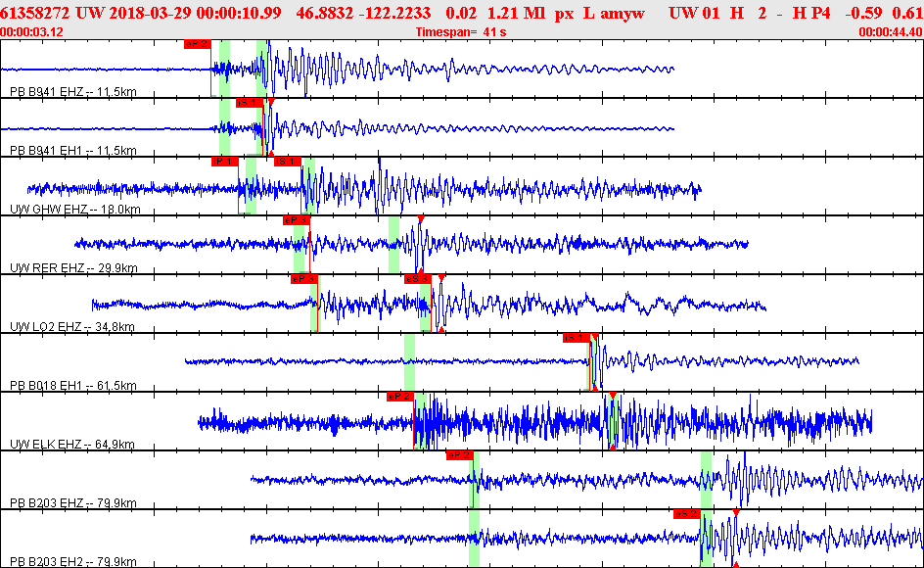Click the iP 1 pick flag on GHW EHZ
924x568 pixels.
pos(225,162)
